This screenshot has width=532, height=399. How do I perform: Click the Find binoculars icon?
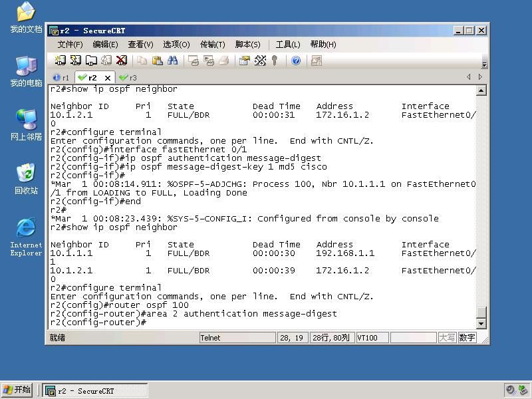(172, 61)
